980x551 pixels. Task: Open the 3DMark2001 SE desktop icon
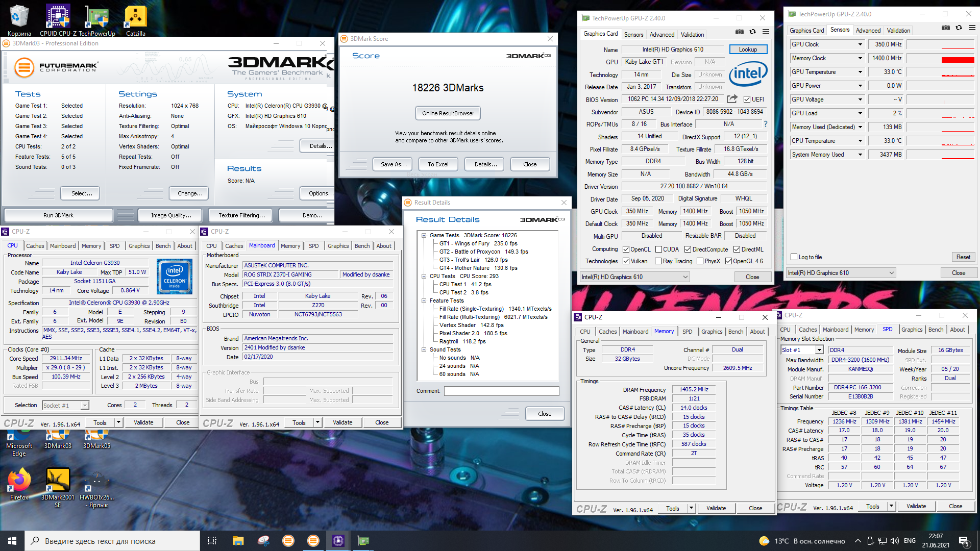pyautogui.click(x=58, y=487)
